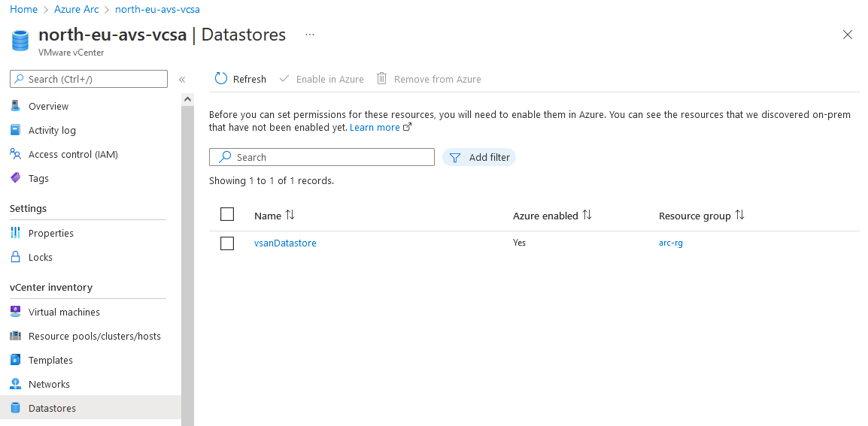The height and width of the screenshot is (426, 868).
Task: Toggle the select-all checkbox in table header
Action: [227, 214]
